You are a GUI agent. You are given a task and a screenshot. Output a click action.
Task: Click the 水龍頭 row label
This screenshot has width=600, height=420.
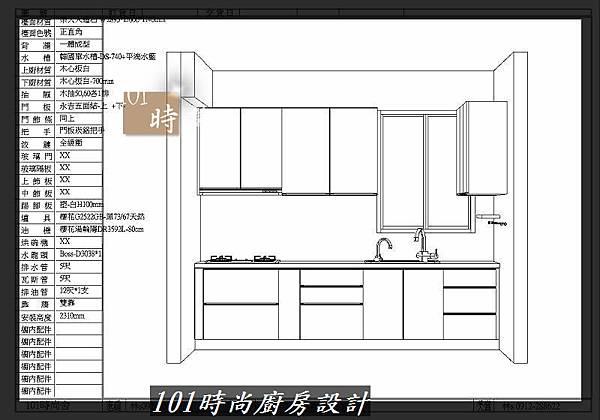click(37, 255)
